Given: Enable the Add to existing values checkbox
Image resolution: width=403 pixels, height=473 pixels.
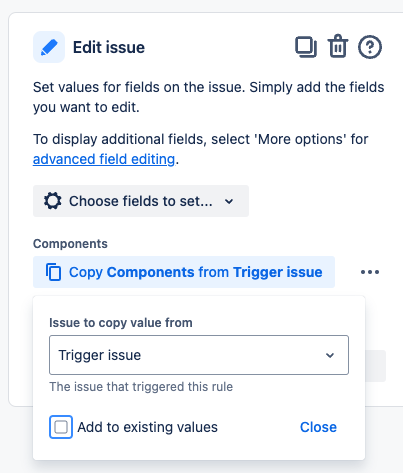Looking at the screenshot, I should [x=61, y=427].
